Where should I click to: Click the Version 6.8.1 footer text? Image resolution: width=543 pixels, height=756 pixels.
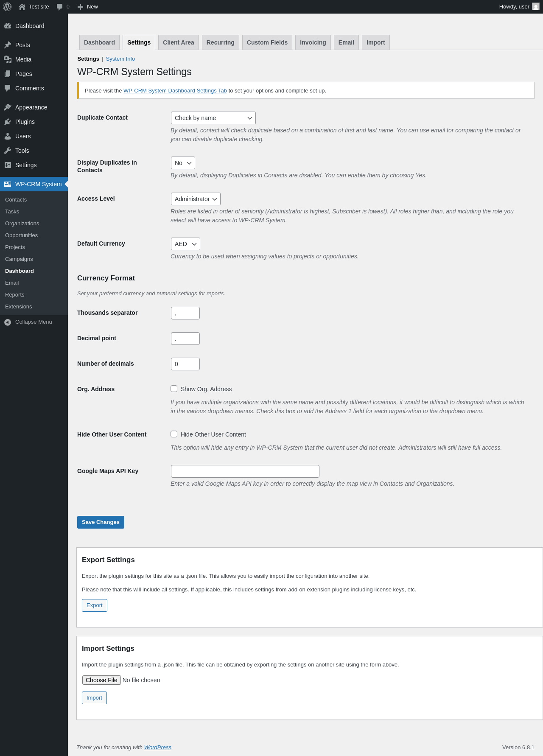(x=518, y=748)
